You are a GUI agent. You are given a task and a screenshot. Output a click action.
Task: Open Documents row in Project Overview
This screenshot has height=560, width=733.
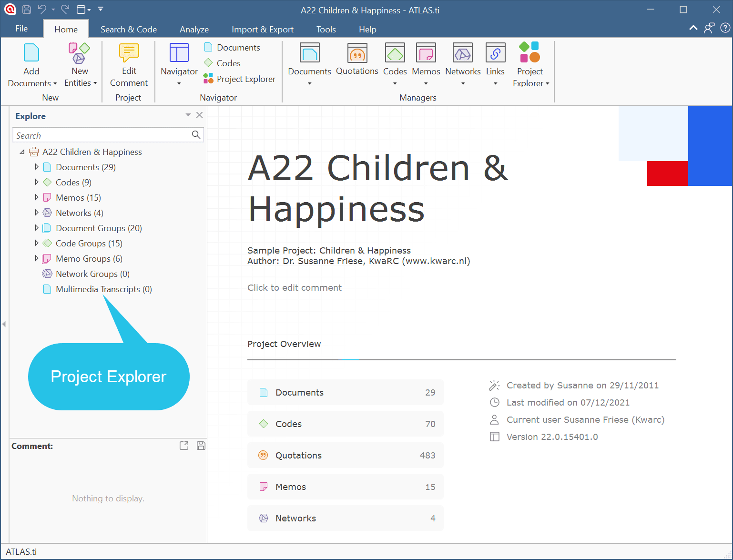coord(346,392)
